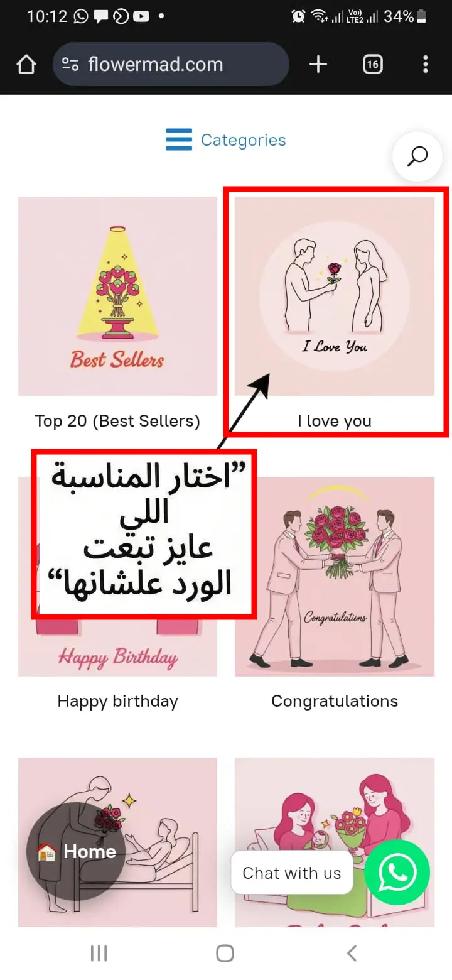
Task: Open the magnifier search button
Action: (x=417, y=156)
